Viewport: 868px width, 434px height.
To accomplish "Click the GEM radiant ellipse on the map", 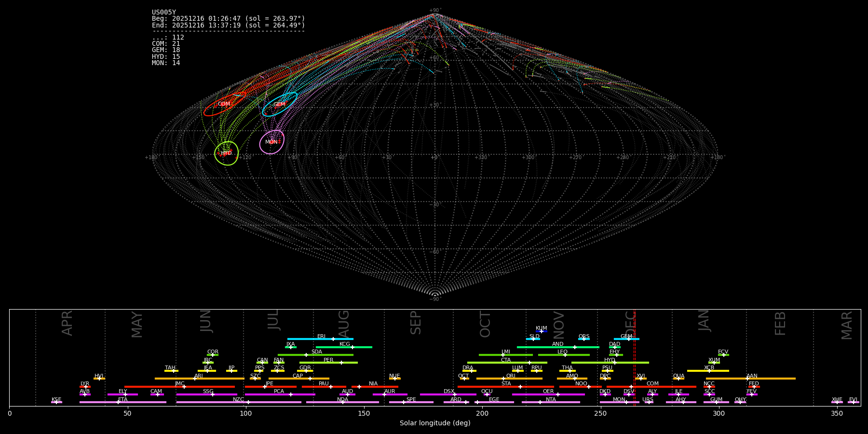I will coord(280,104).
